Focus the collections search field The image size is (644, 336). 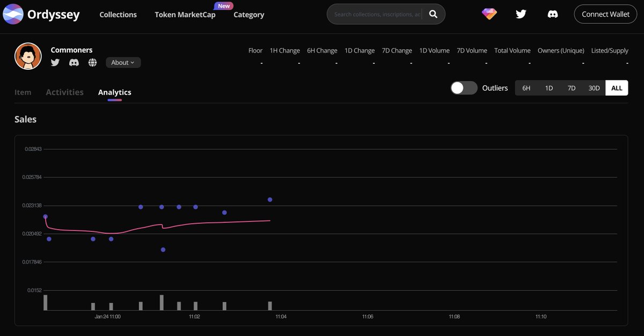click(377, 14)
